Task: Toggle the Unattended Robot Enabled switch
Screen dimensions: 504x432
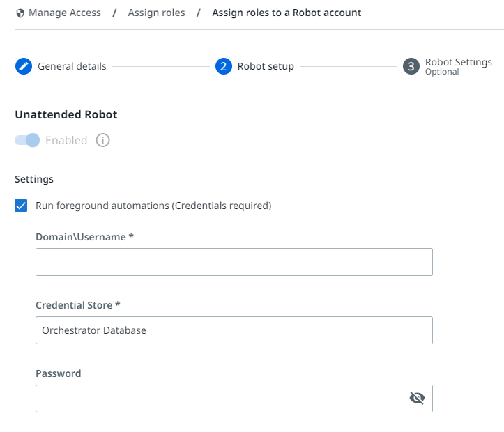Action: click(27, 140)
